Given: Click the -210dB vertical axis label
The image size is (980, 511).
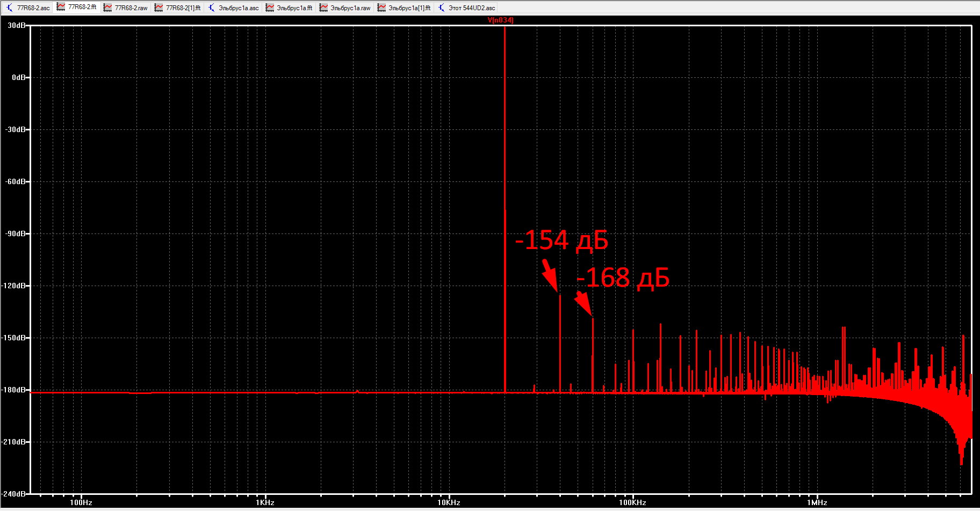Looking at the screenshot, I should point(14,442).
